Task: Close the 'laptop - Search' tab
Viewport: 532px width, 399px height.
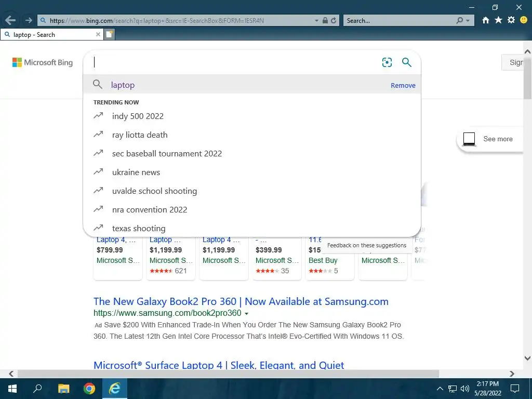Action: click(98, 34)
